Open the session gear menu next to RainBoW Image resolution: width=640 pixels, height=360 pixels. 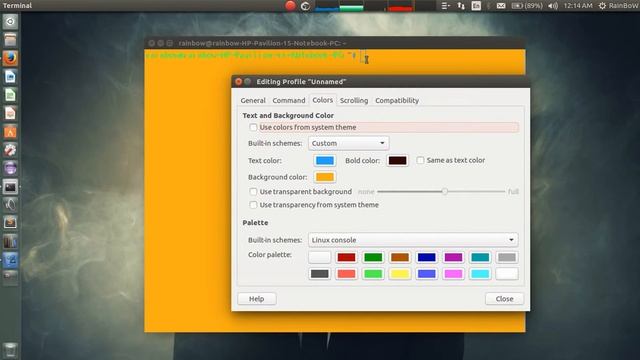click(x=602, y=6)
